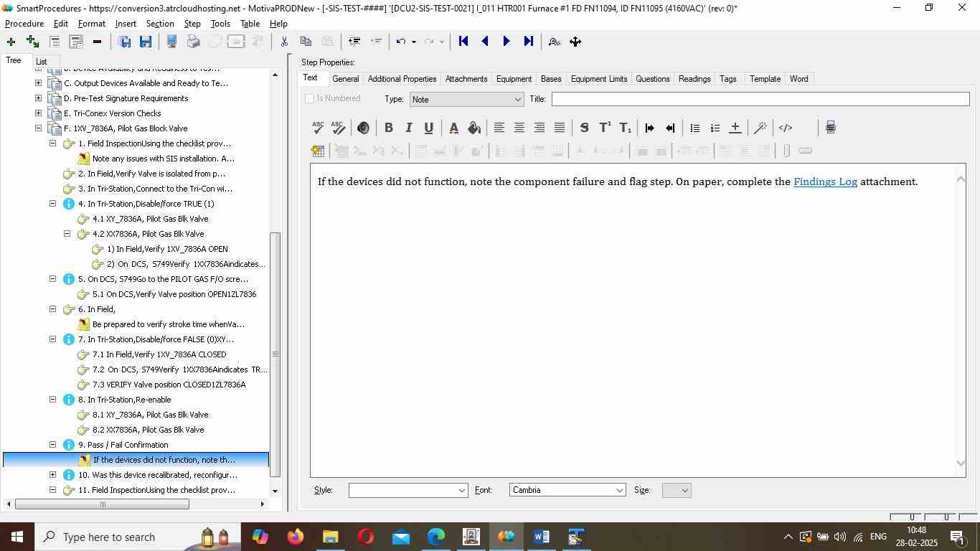Select step 9. Pass / Fail Confirmation
This screenshot has width=980, height=551.
[123, 445]
